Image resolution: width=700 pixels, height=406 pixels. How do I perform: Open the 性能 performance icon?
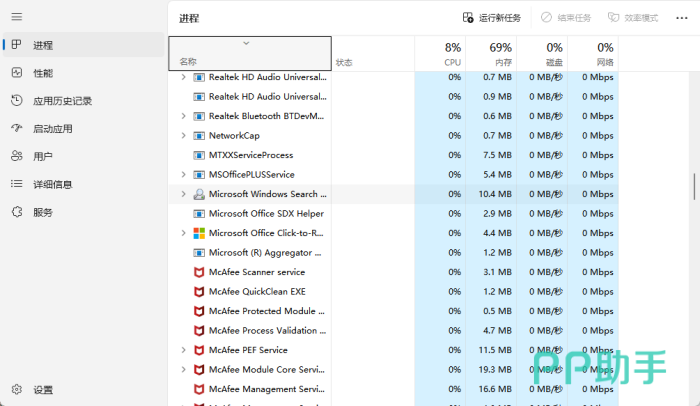click(x=17, y=72)
